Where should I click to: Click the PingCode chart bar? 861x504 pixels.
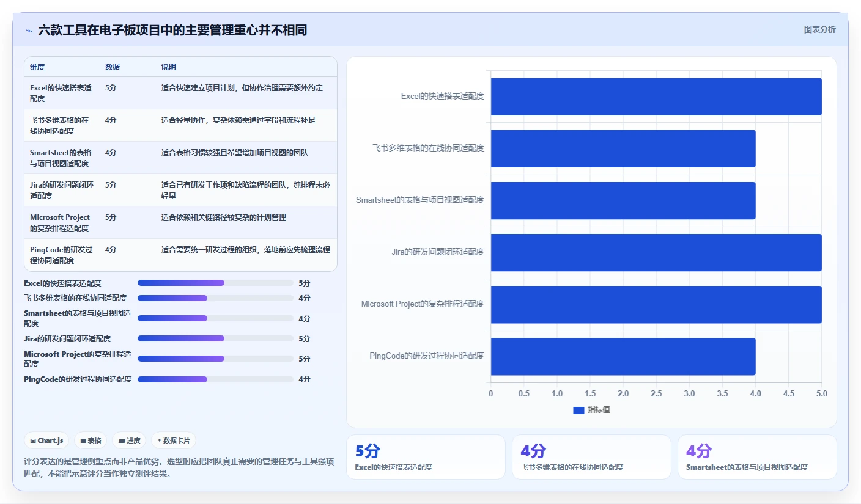623,356
